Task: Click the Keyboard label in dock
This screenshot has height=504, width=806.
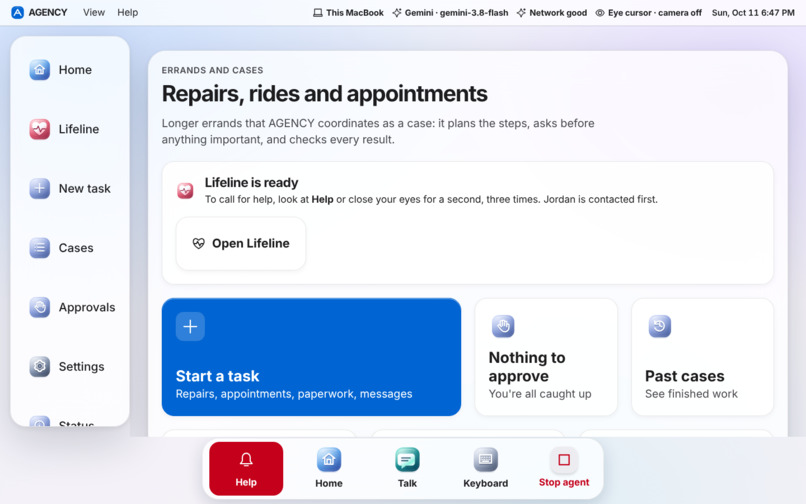Action: point(485,483)
